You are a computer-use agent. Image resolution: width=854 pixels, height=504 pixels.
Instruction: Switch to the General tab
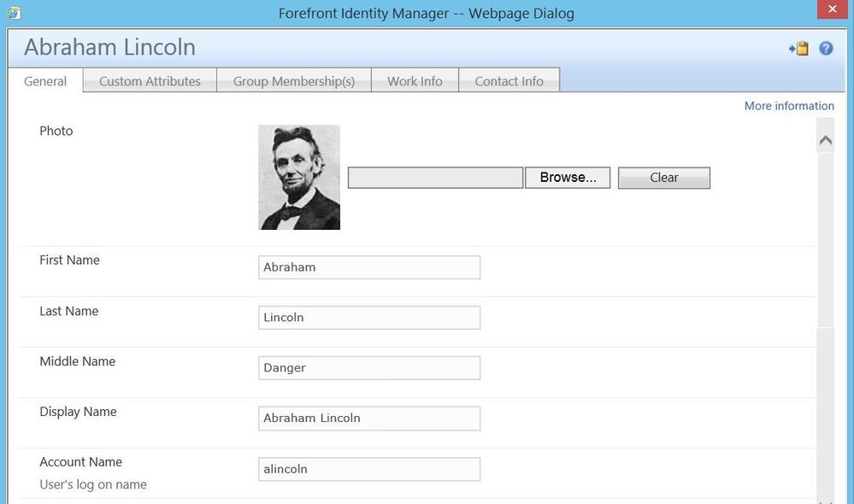tap(45, 81)
